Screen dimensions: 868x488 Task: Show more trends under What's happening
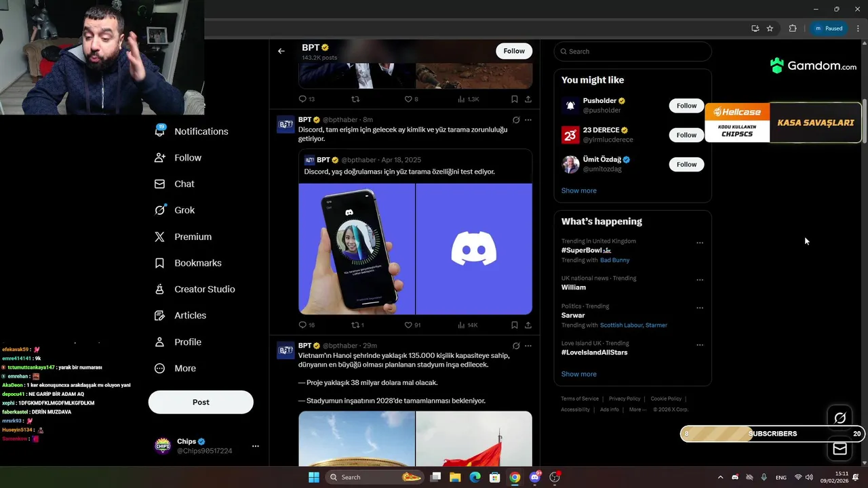pos(579,374)
